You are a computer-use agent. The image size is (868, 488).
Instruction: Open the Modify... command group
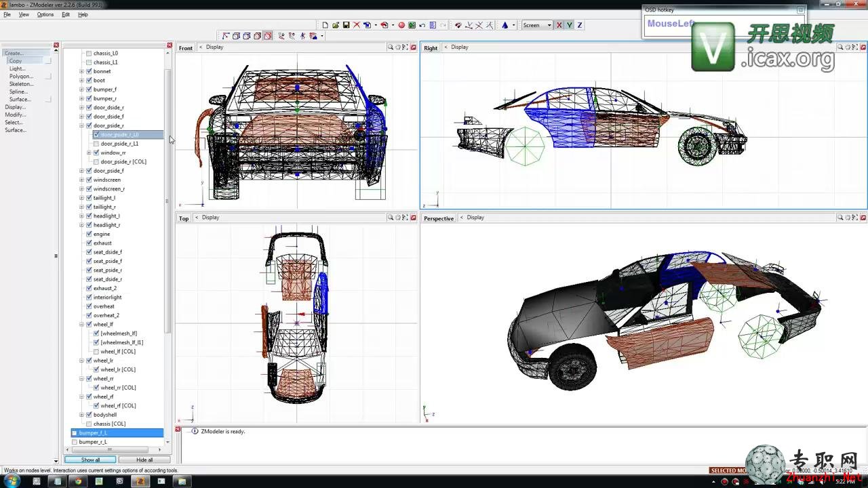(x=15, y=115)
